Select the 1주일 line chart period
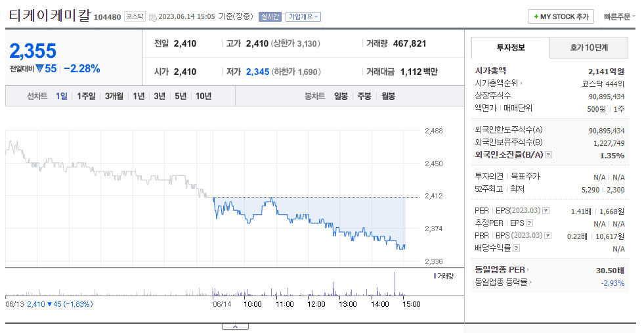 [86, 96]
